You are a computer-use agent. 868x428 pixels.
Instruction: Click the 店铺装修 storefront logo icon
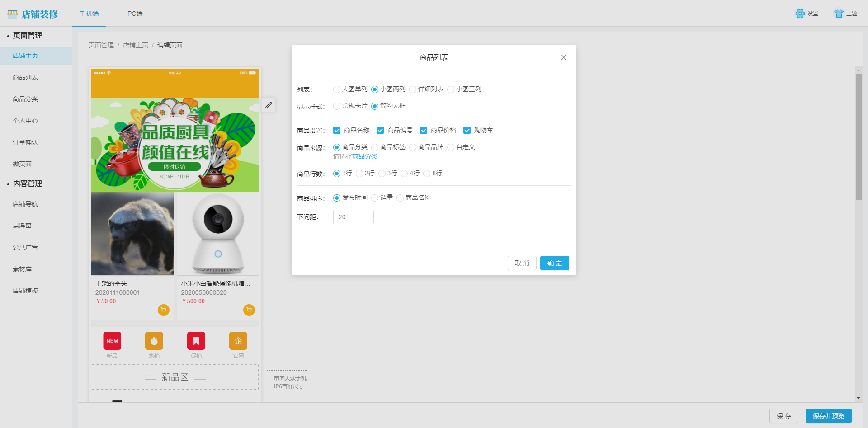(12, 14)
